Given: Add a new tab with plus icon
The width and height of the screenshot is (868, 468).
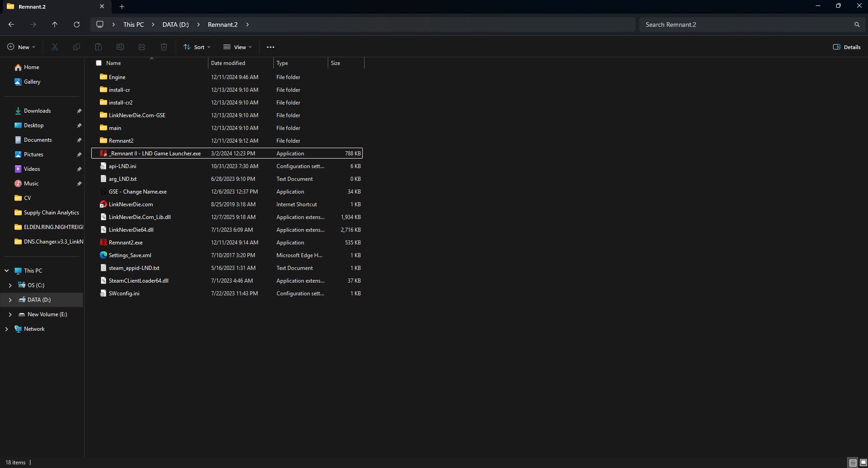Looking at the screenshot, I should [122, 6].
